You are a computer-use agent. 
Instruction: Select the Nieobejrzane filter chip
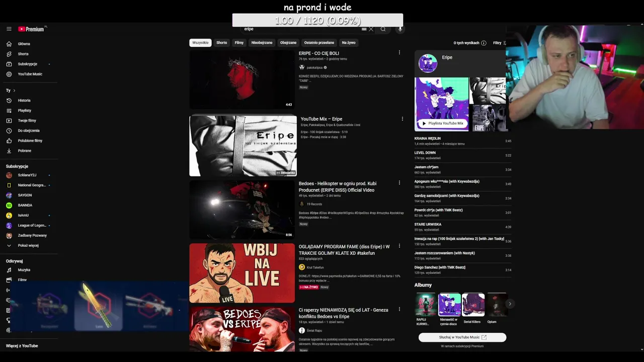click(262, 43)
